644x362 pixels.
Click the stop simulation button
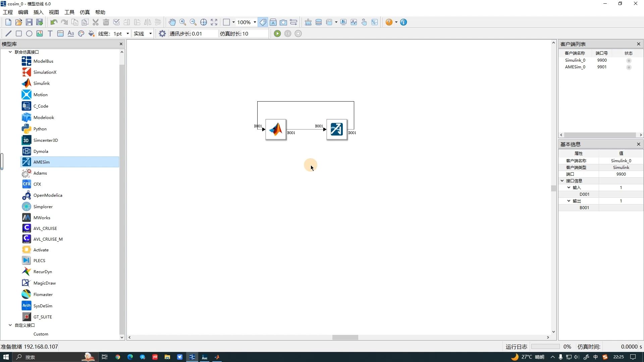[299, 33]
